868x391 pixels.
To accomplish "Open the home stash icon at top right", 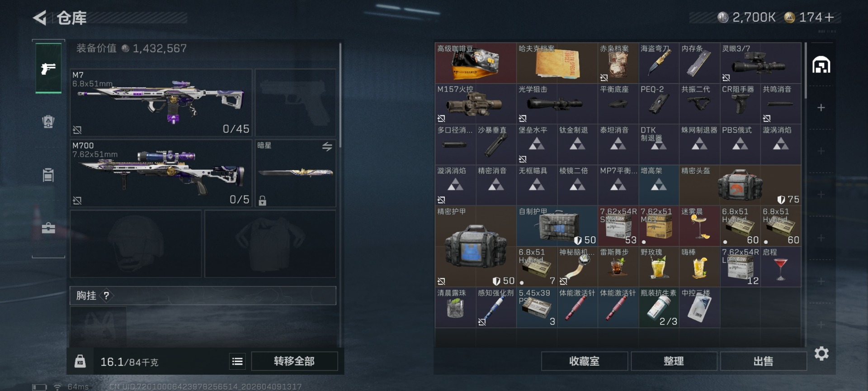I will pyautogui.click(x=821, y=65).
